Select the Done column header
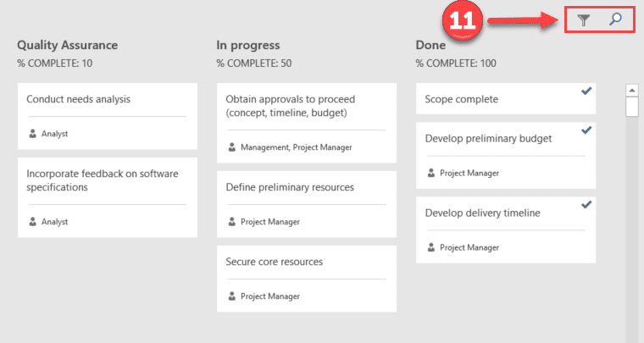644x343 pixels. click(430, 45)
